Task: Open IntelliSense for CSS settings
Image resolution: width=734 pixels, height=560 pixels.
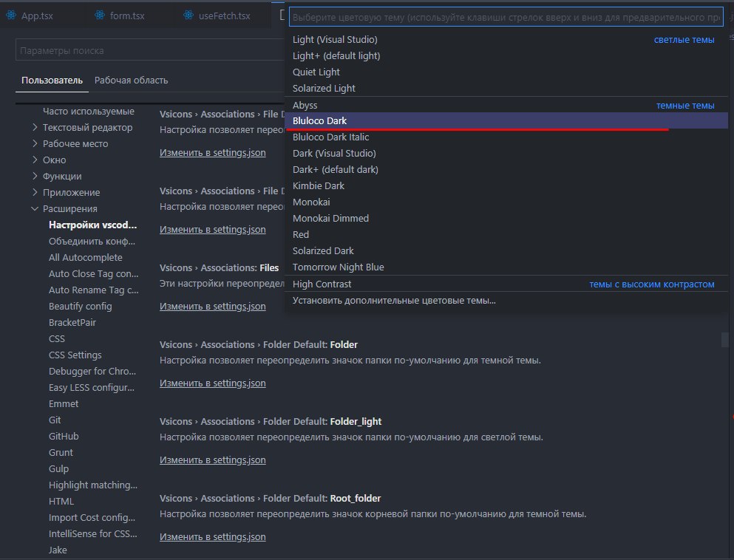Action: click(92, 534)
